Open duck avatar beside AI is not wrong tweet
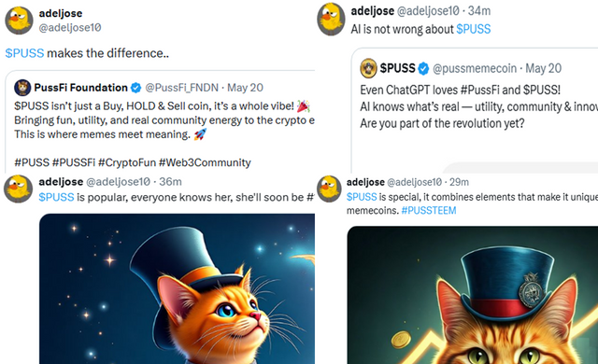598x364 pixels. [331, 19]
